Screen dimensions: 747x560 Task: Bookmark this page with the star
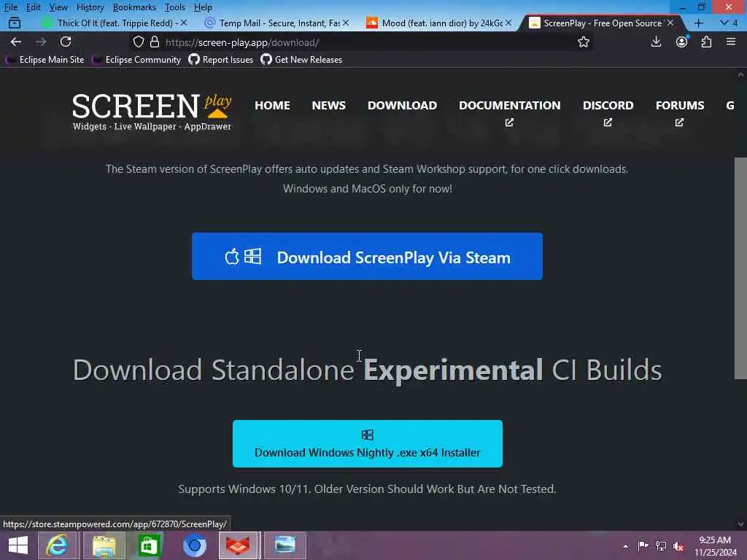(x=583, y=42)
